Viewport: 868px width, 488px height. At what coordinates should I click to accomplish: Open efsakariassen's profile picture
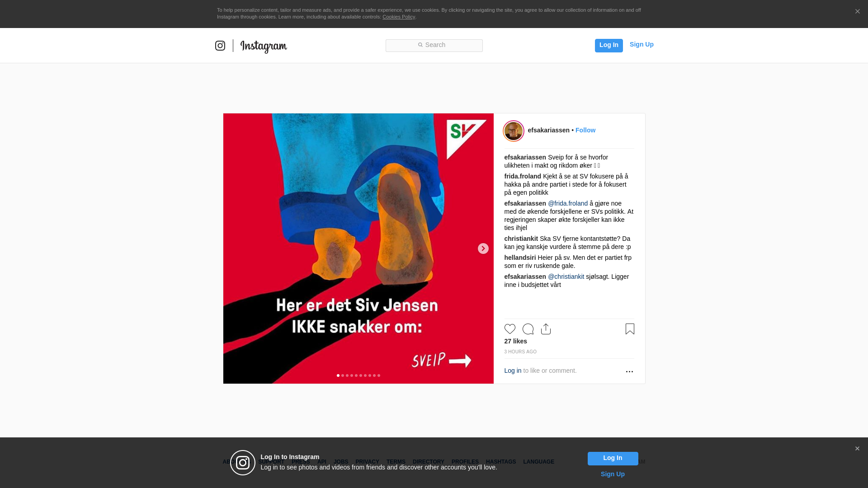coord(514,131)
